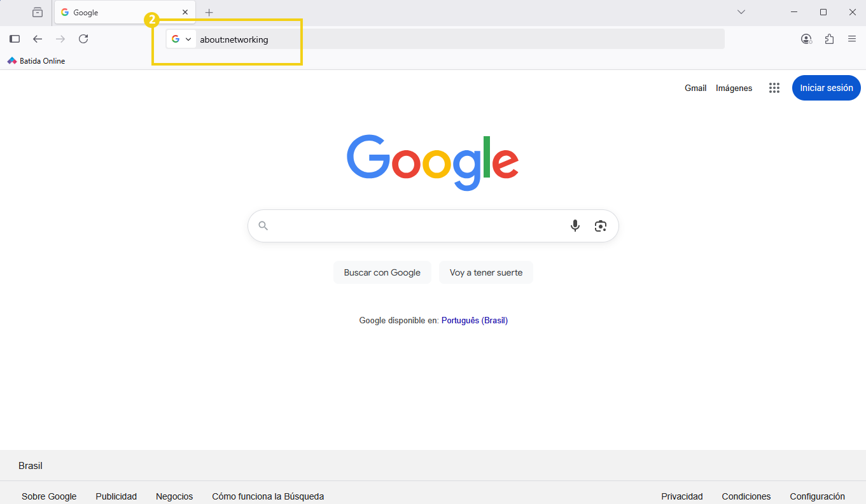Viewport: 866px width, 504px height.
Task: Open the Gmail link
Action: point(695,88)
